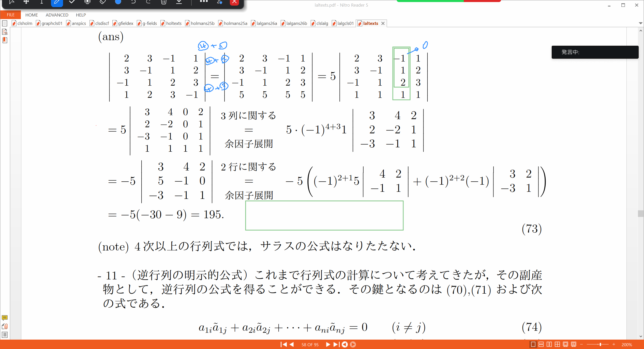Open the ADVANCED ribbon tab

pos(57,15)
